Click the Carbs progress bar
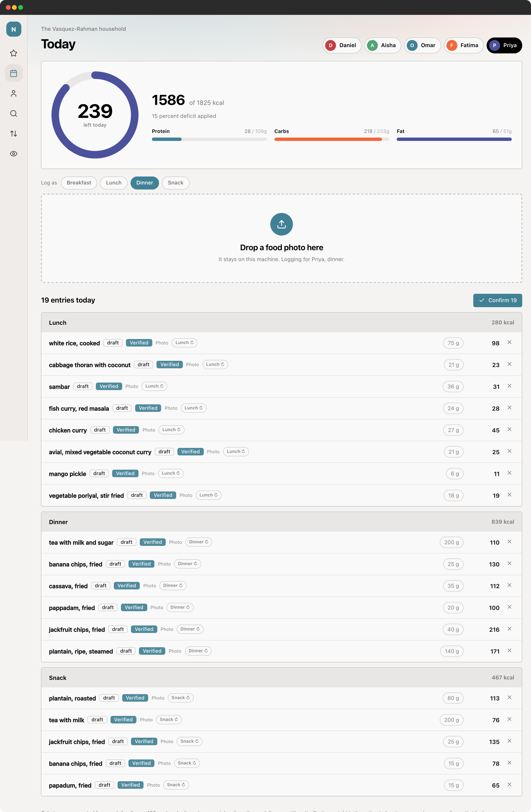Screen dimensions: 531x812 (332, 139)
